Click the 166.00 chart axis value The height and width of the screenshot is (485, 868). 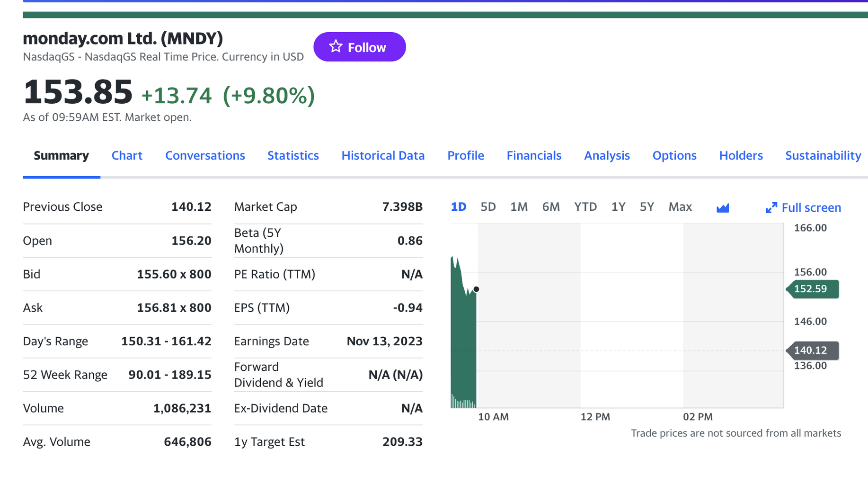tap(810, 228)
